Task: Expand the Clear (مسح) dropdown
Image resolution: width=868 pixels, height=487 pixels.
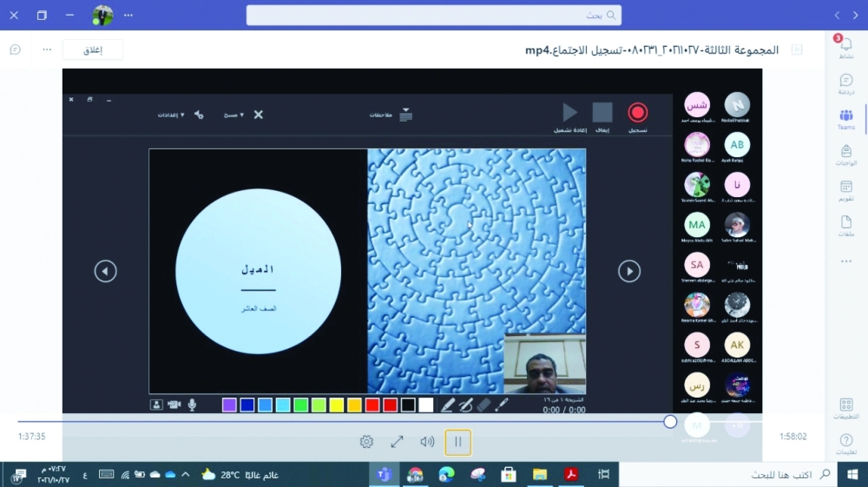Action: coord(233,115)
